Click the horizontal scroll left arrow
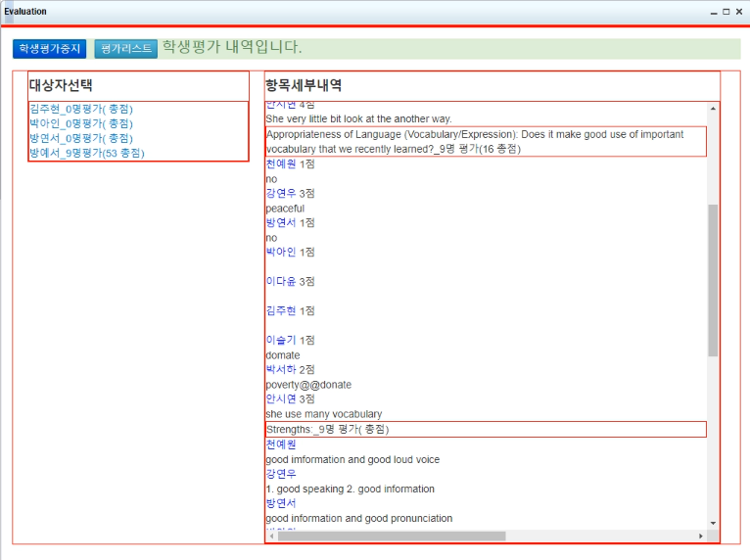 271,537
